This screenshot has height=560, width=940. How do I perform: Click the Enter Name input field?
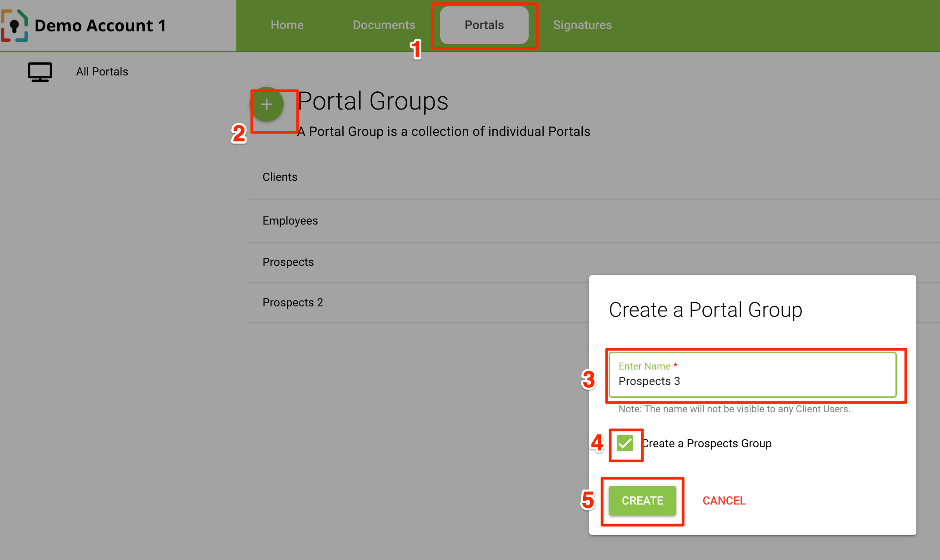(752, 381)
